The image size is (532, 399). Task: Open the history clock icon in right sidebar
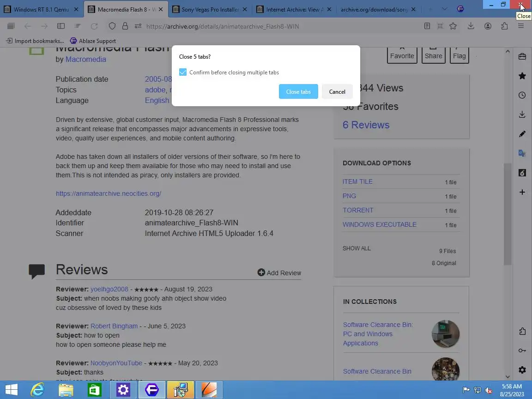pos(522,95)
